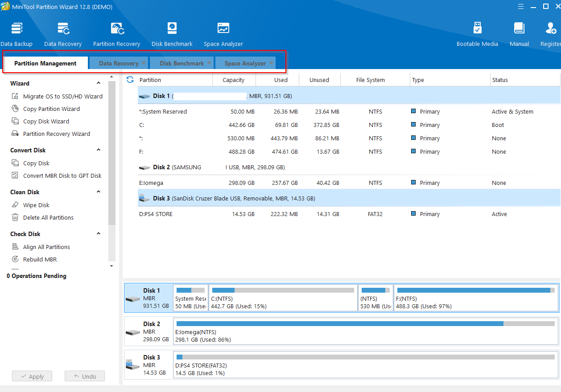
Task: Click the Undo button
Action: click(85, 376)
